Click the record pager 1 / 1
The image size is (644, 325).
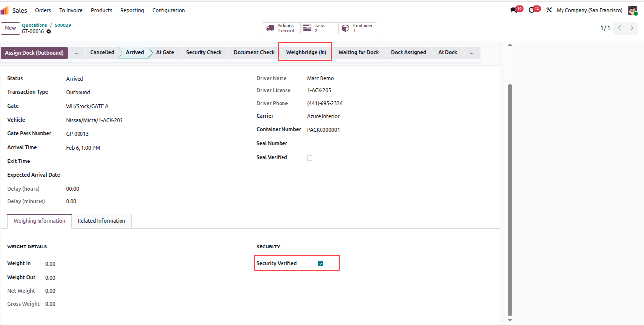605,28
